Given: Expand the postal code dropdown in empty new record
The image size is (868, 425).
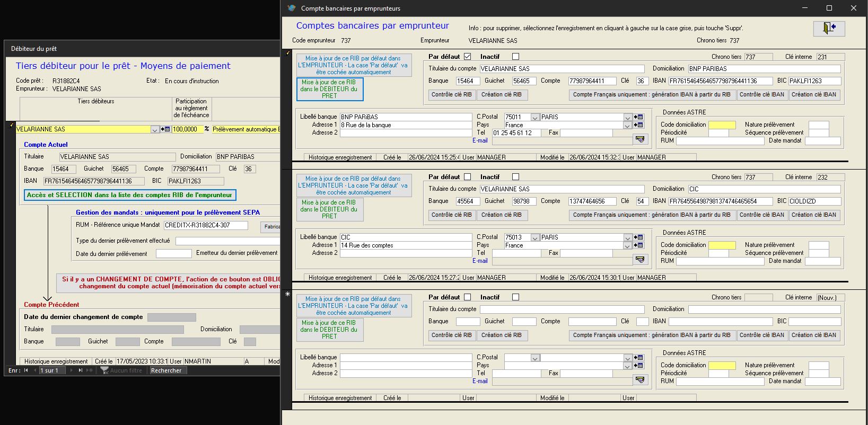Looking at the screenshot, I should [x=535, y=358].
